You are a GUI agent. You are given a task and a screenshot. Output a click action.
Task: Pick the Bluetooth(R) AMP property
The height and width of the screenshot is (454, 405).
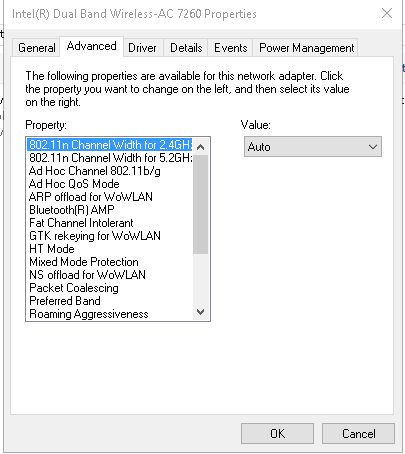pos(110,210)
